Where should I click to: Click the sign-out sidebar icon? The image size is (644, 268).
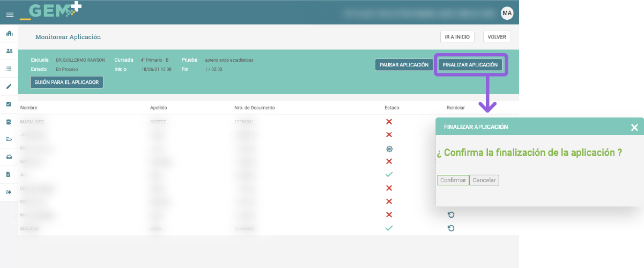pyautogui.click(x=9, y=192)
